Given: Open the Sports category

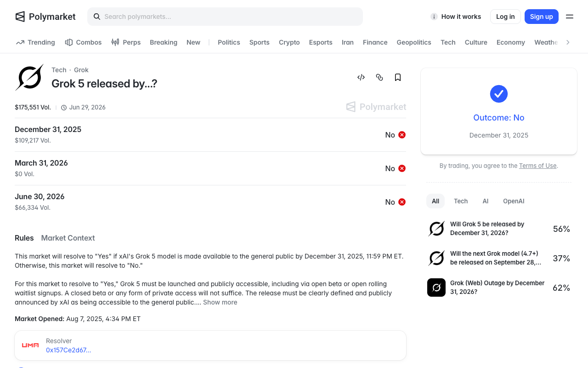Looking at the screenshot, I should coord(260,42).
